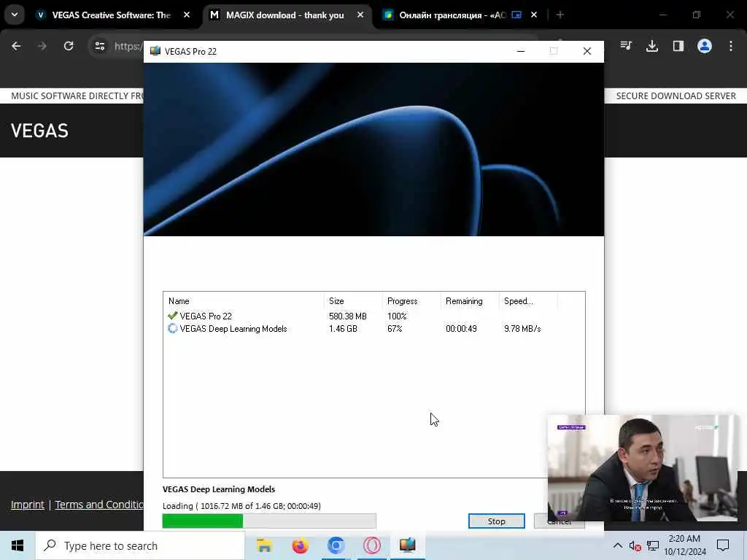
Task: Open the VEGAS installer taskbar icon
Action: [x=407, y=545]
